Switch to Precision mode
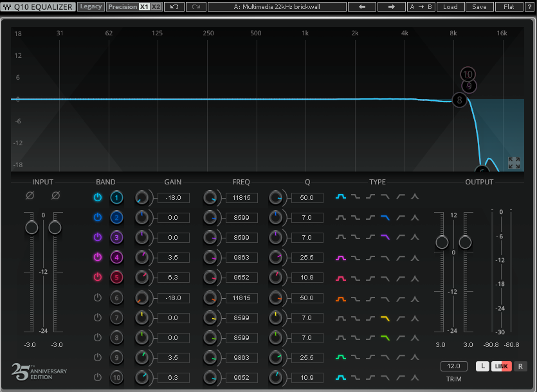Viewport: 537px width, 392px height. click(122, 6)
